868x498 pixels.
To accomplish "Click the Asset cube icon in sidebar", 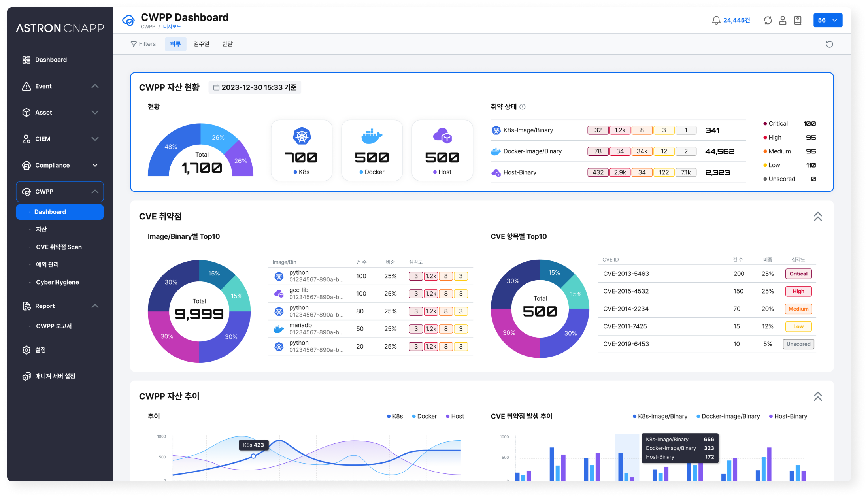I will (26, 113).
